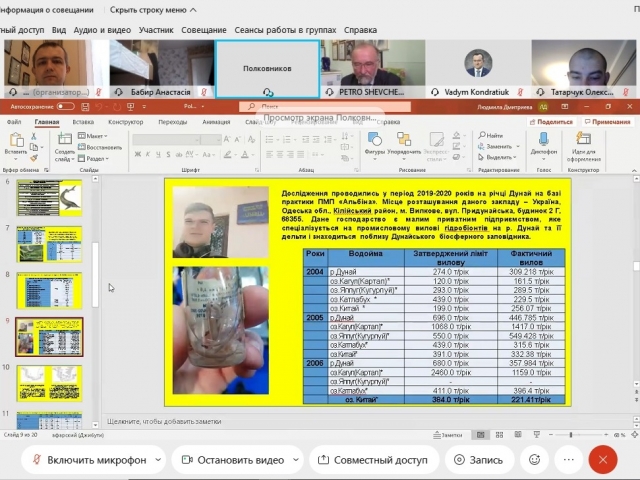Click the Примечания button
The width and height of the screenshot is (640, 480).
point(608,122)
